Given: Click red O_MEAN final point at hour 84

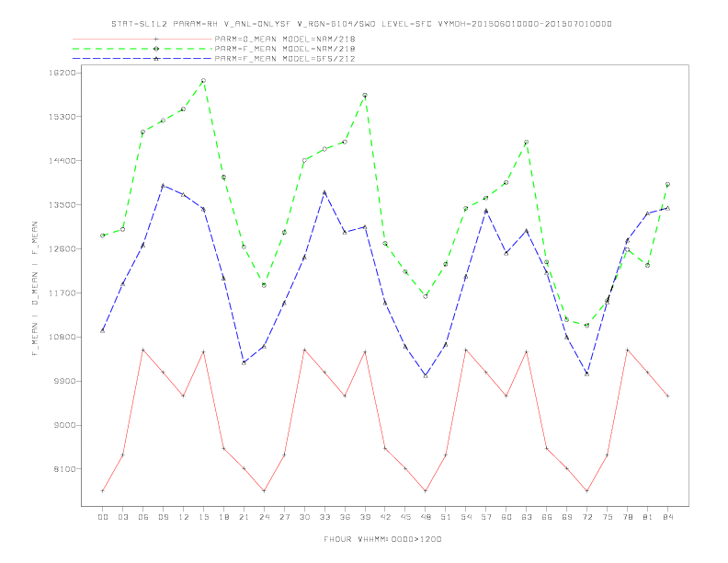Looking at the screenshot, I should [668, 396].
